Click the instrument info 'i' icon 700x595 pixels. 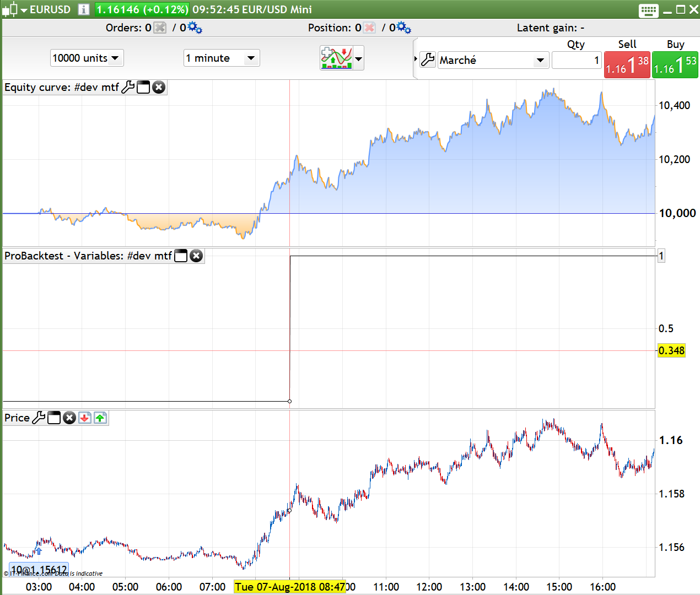click(84, 9)
